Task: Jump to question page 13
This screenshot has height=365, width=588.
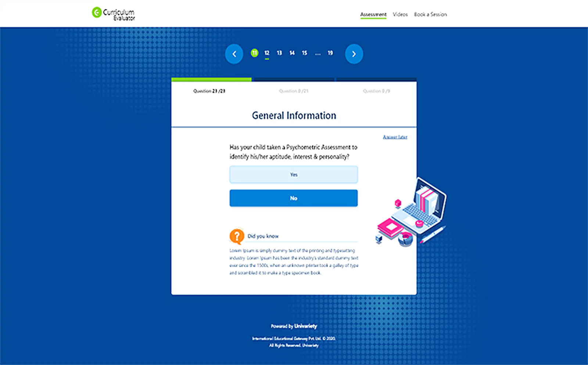Action: (x=279, y=53)
